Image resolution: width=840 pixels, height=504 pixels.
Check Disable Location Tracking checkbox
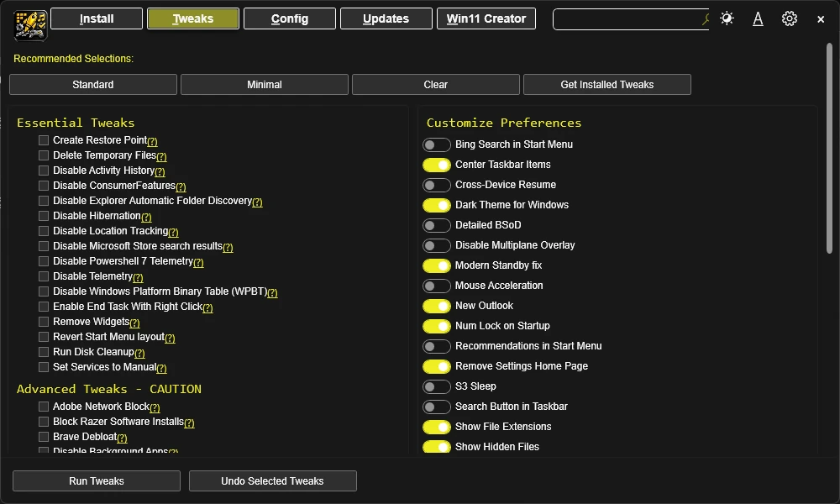coord(44,231)
